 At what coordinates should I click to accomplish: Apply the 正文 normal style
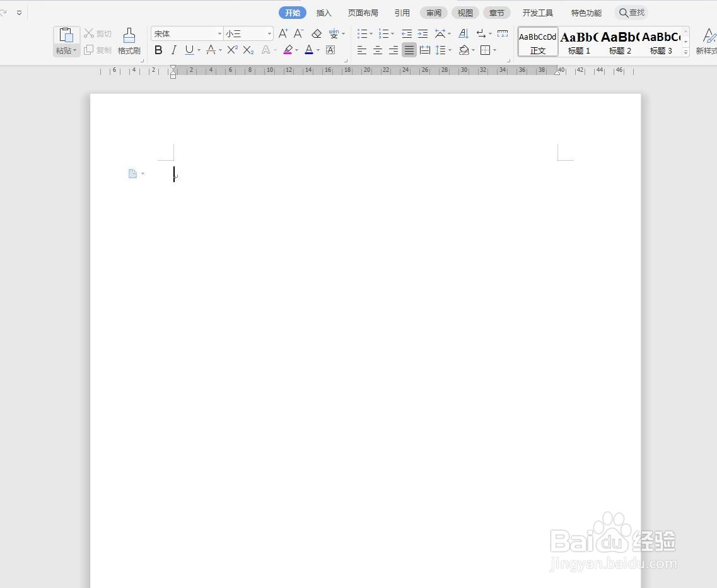(538, 42)
